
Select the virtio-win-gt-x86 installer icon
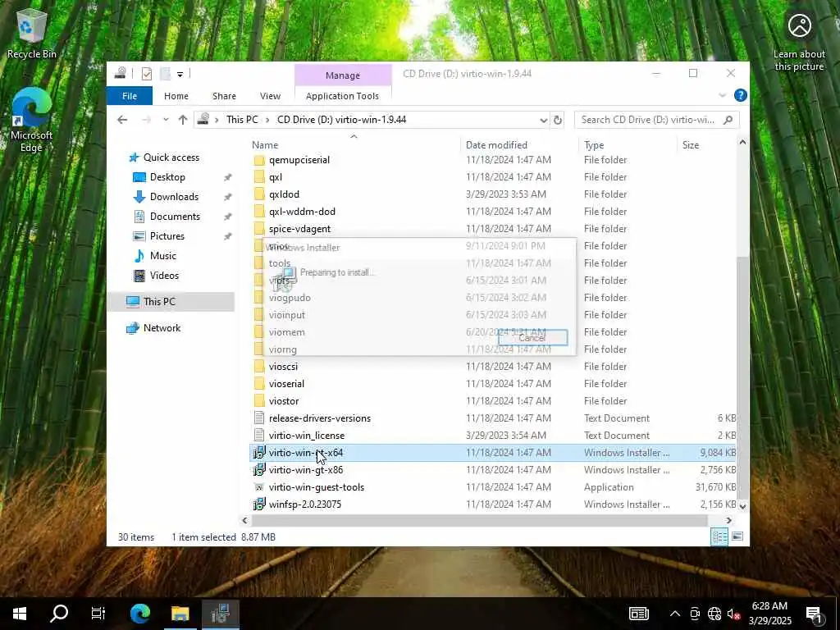pos(259,470)
